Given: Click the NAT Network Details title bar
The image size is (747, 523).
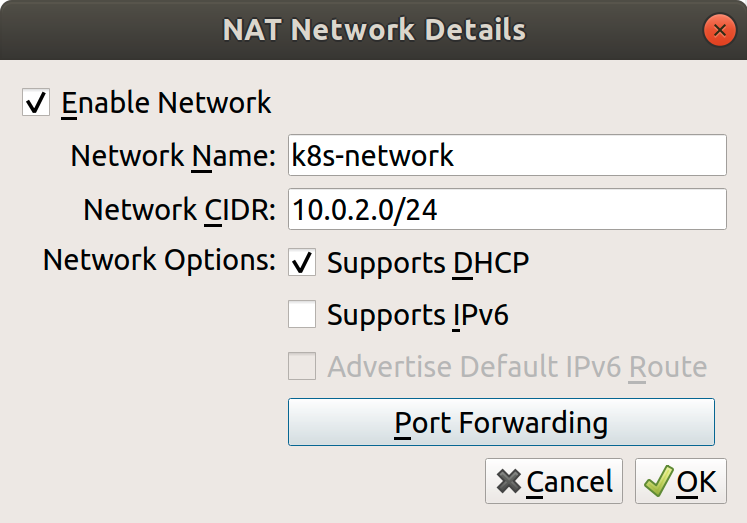Looking at the screenshot, I should 373,29.
